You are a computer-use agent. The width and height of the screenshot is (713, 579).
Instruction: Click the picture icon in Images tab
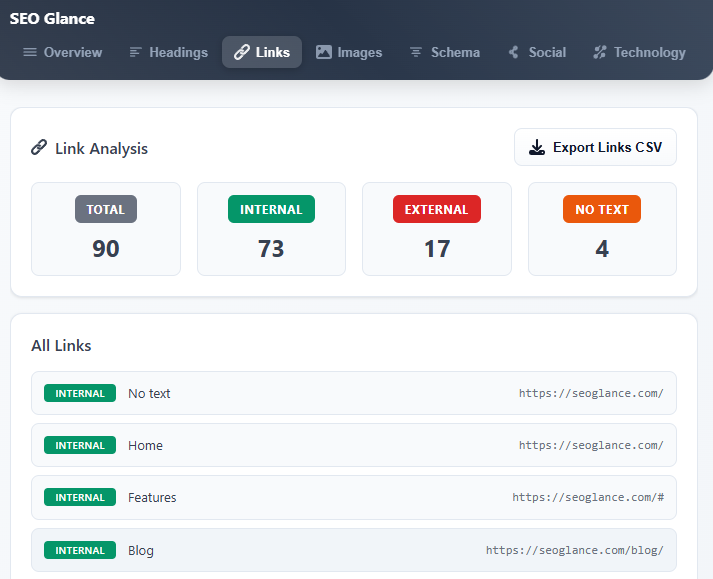pyautogui.click(x=324, y=52)
